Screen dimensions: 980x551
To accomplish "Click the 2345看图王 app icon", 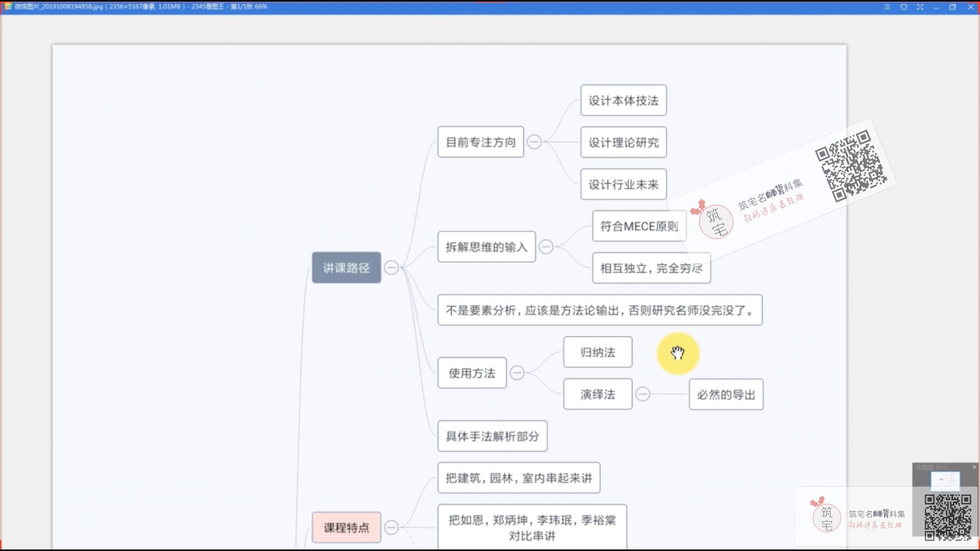I will click(8, 6).
